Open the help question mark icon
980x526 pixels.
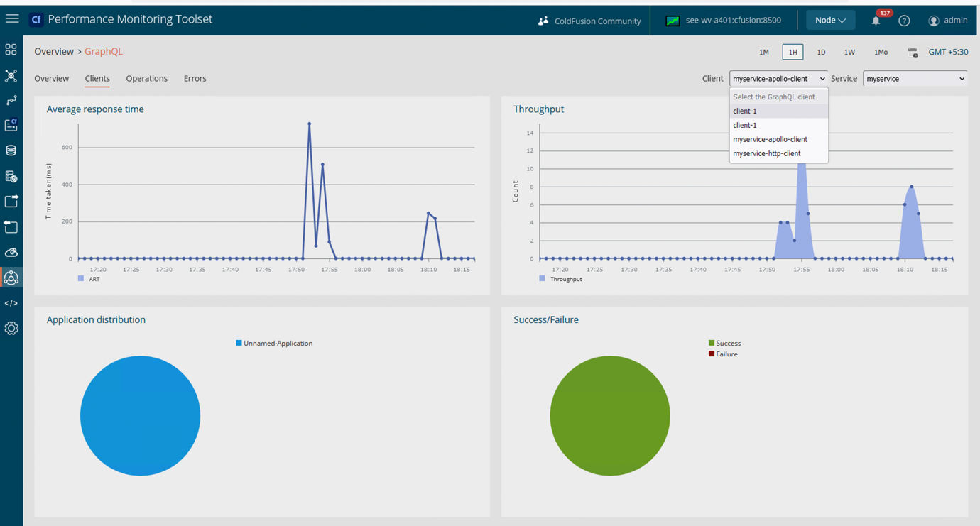click(x=904, y=21)
